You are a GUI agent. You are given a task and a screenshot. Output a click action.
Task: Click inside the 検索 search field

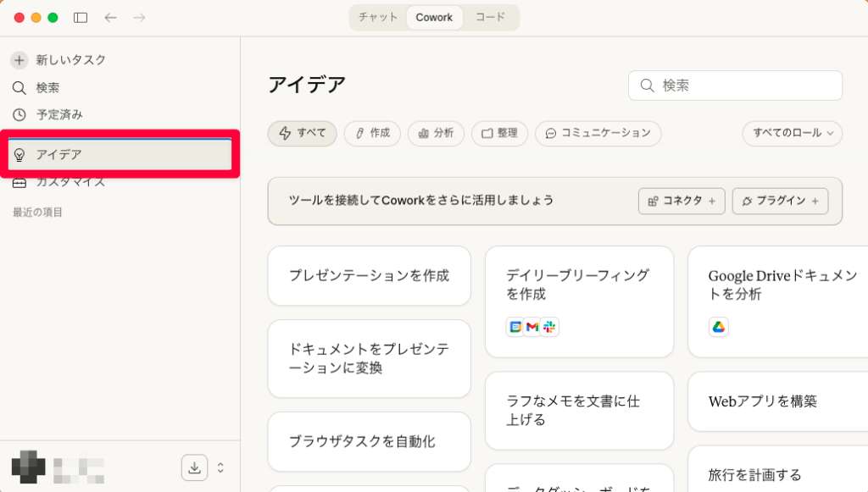[x=734, y=85]
